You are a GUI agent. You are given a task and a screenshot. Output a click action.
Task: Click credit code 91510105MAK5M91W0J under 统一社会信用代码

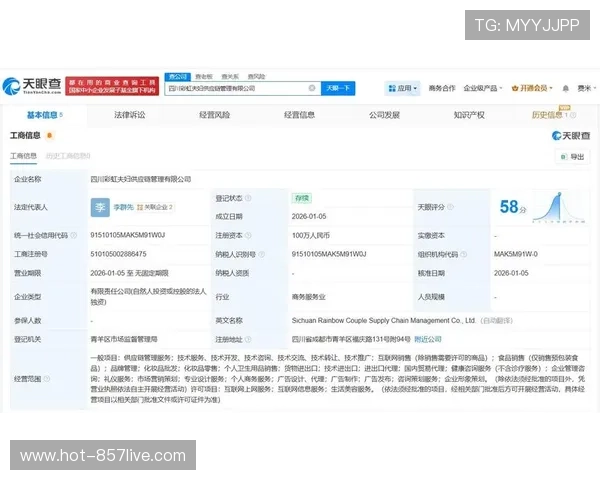click(127, 235)
